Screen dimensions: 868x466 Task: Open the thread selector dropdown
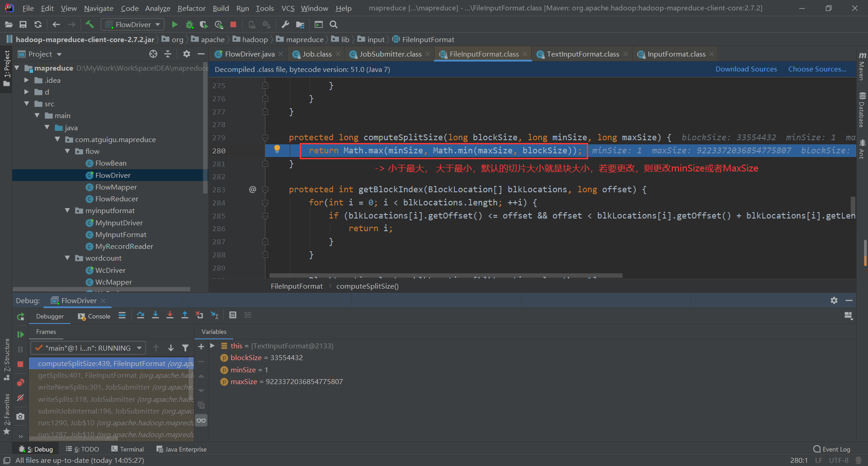(89, 348)
